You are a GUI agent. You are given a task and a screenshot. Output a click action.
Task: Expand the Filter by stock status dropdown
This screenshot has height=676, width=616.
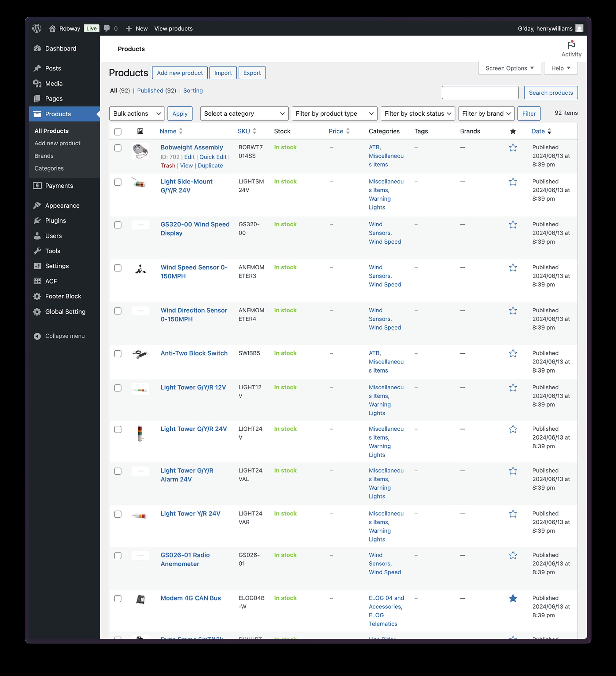[x=417, y=113]
